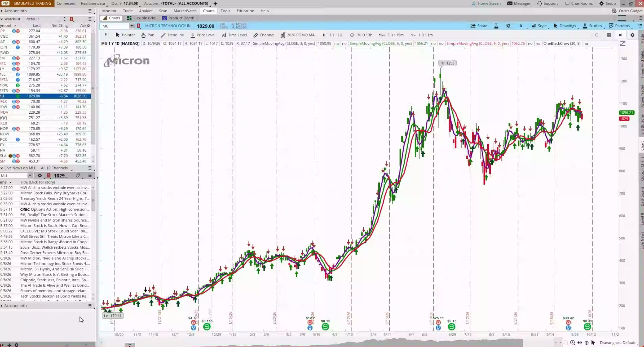Screen dimensions: 644x347
Task: Open the Option Chain side tab
Action: [x=642, y=169]
